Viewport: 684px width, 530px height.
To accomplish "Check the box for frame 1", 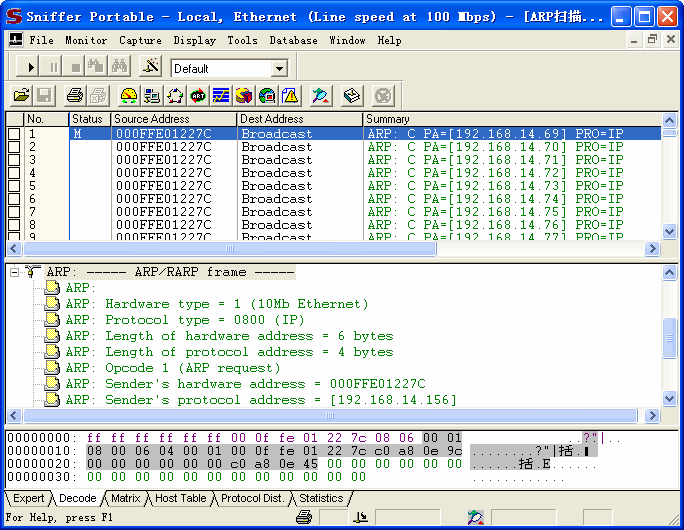I will (x=14, y=133).
